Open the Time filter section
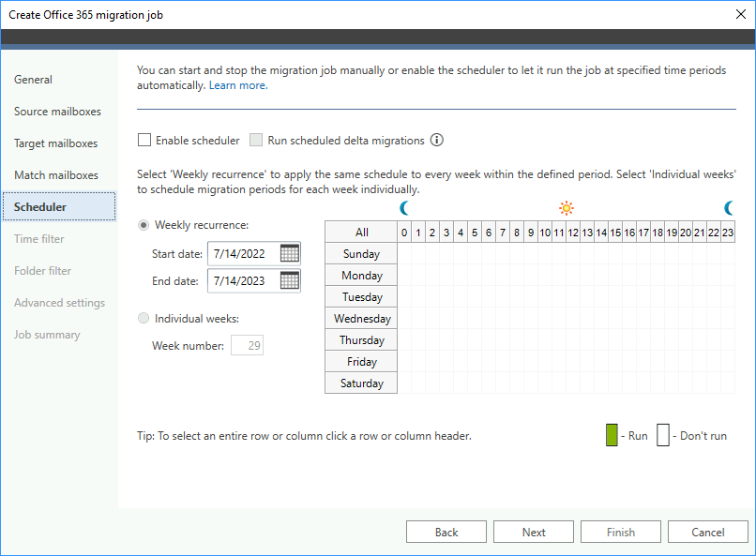The width and height of the screenshot is (756, 556). point(39,238)
